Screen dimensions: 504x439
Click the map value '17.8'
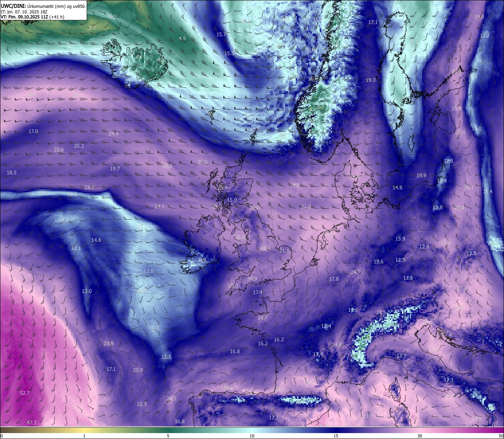pyautogui.click(x=334, y=279)
